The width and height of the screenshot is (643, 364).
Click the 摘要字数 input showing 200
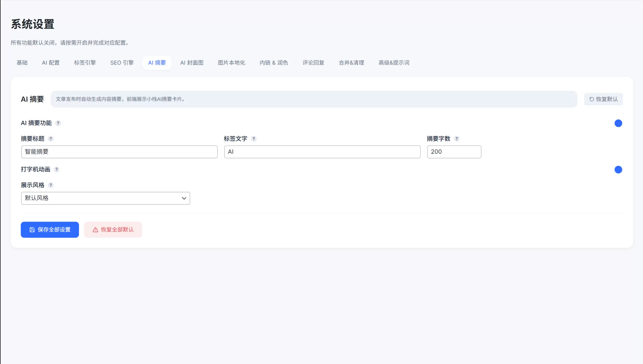click(x=454, y=152)
